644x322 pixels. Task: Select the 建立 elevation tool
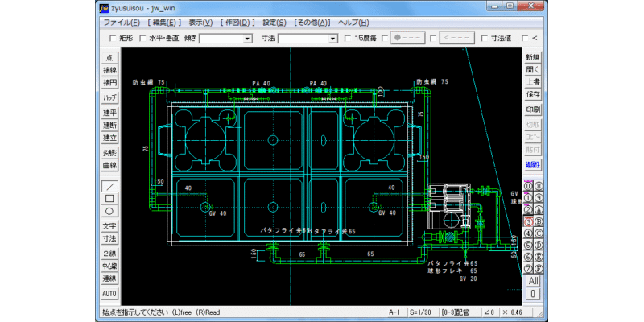[x=109, y=138]
